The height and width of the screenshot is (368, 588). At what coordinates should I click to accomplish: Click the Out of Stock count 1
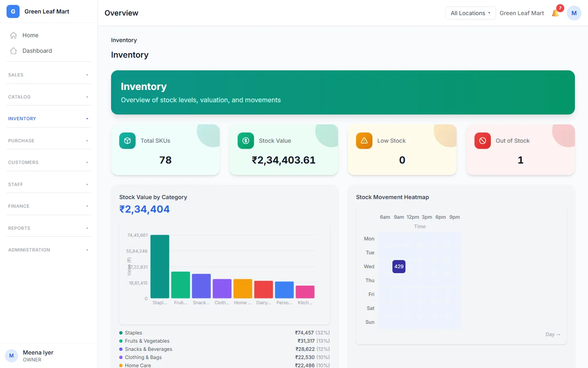521,160
